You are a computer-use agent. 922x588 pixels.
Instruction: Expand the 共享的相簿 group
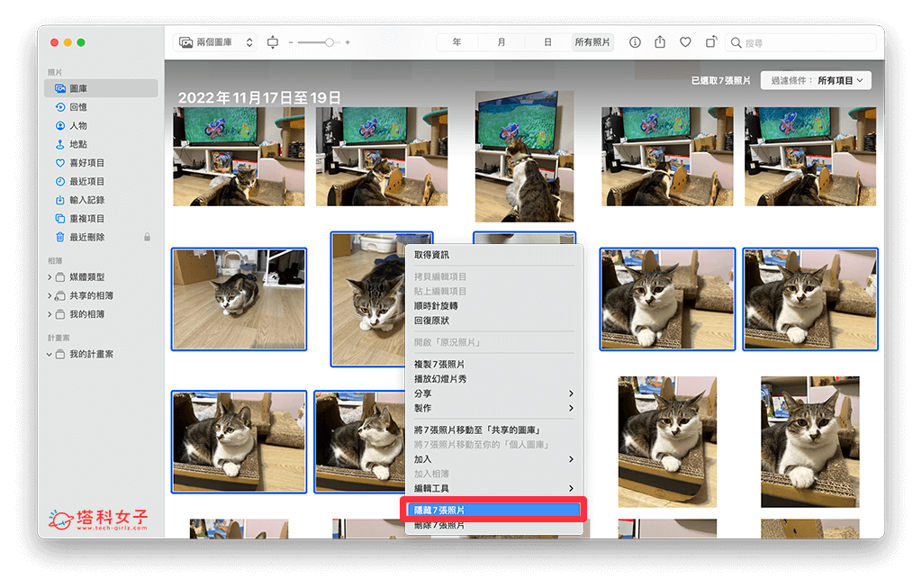tap(50, 295)
